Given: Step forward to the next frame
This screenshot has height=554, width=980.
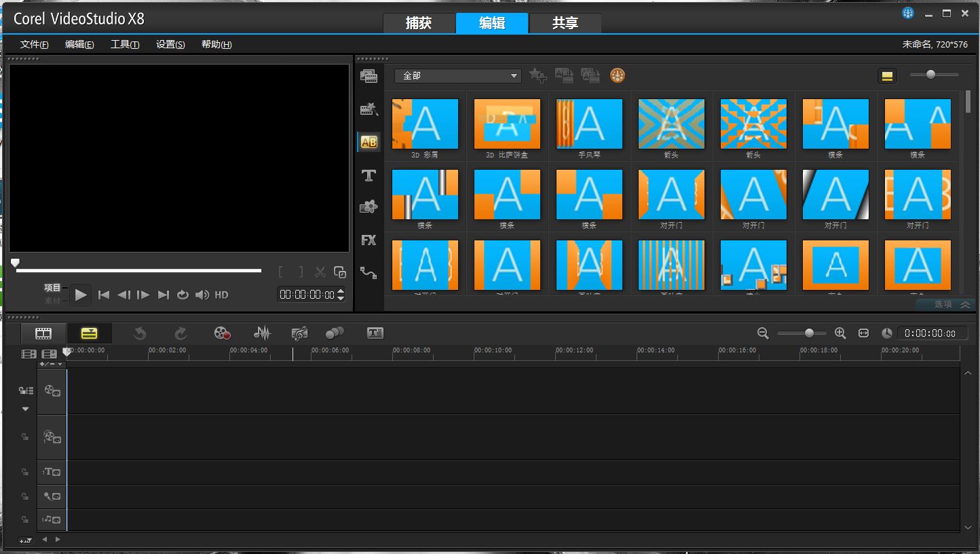Looking at the screenshot, I should [x=143, y=295].
